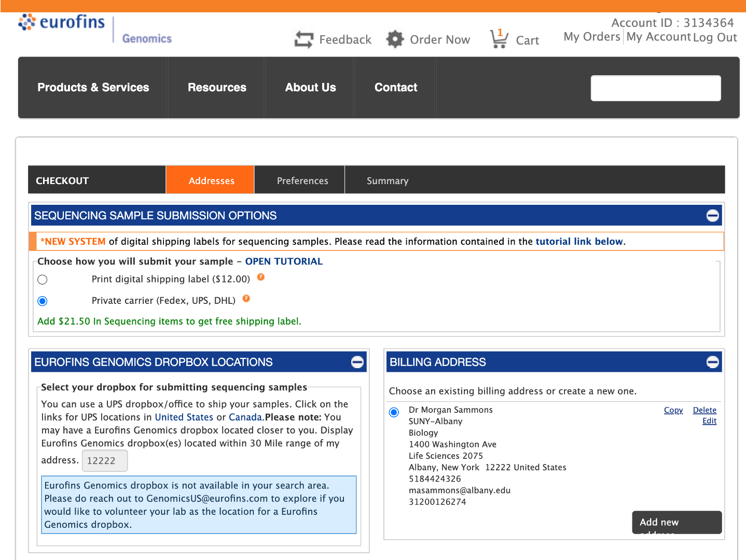The image size is (746, 560).
Task: Click the tutorial link below text
Action: 579,242
